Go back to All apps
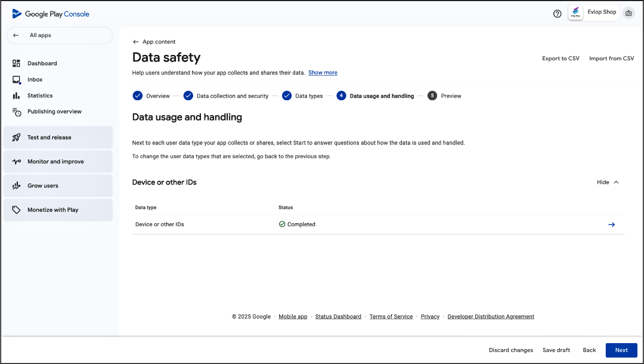The height and width of the screenshot is (364, 644). point(59,35)
